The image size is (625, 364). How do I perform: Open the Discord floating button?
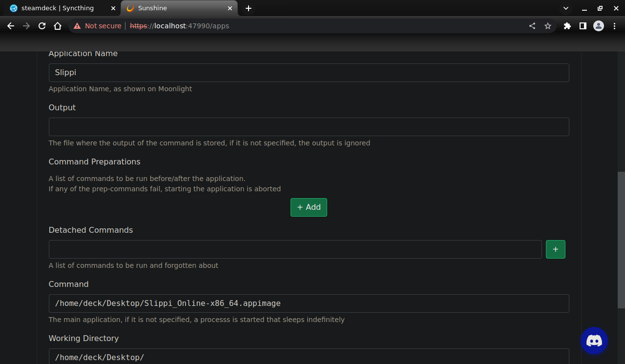594,341
